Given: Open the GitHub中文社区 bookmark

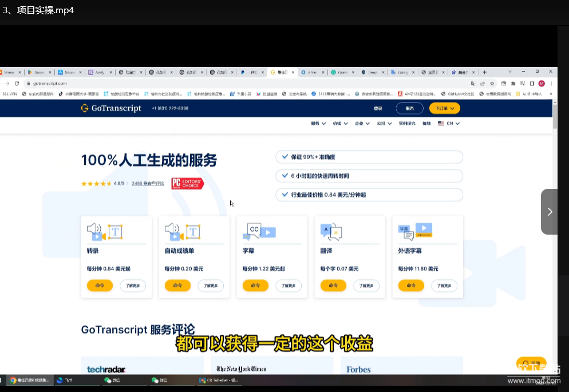Looking at the screenshot, I should pos(458,94).
